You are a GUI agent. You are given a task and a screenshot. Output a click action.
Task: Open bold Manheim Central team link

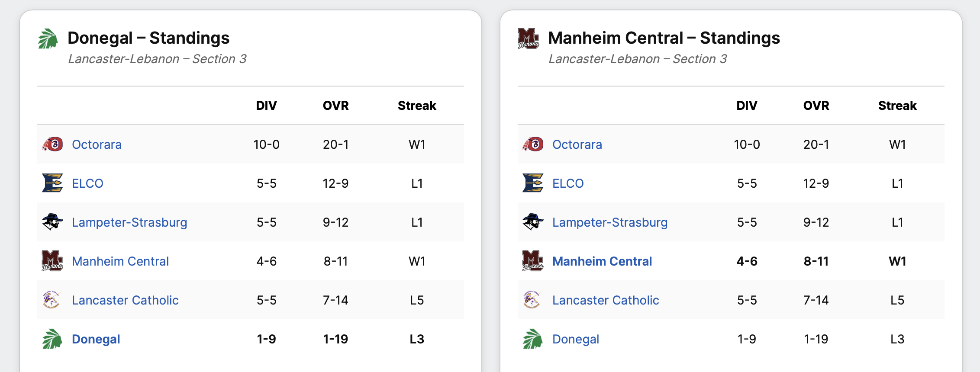point(602,261)
